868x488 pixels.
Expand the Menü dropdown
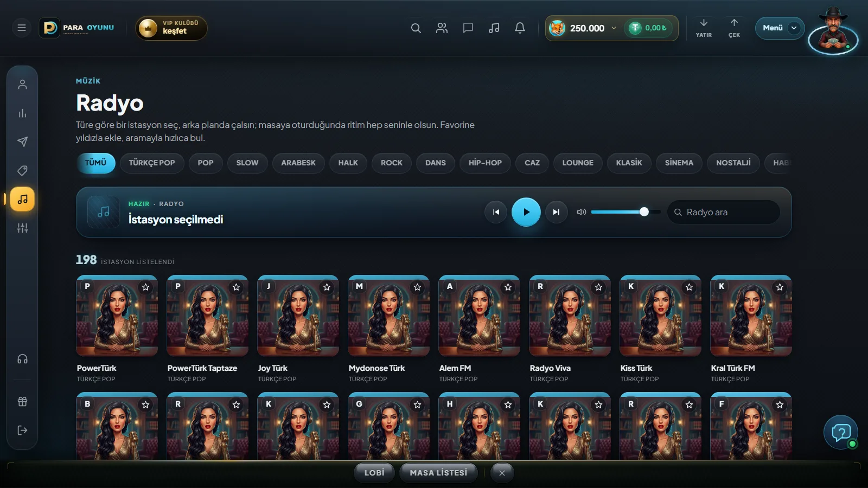point(780,28)
